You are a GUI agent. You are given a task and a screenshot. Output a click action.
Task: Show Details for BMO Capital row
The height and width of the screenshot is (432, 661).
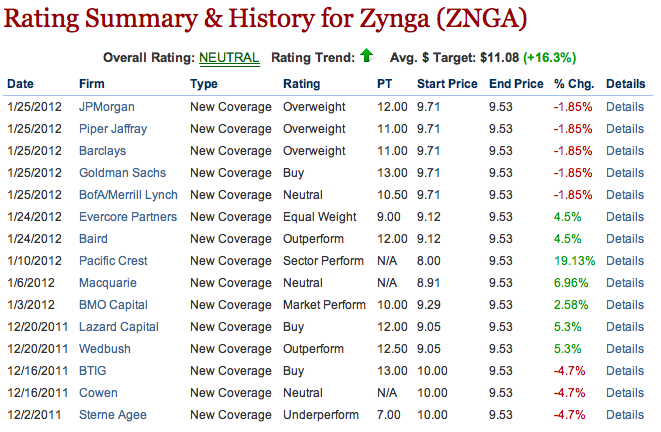tap(625, 304)
